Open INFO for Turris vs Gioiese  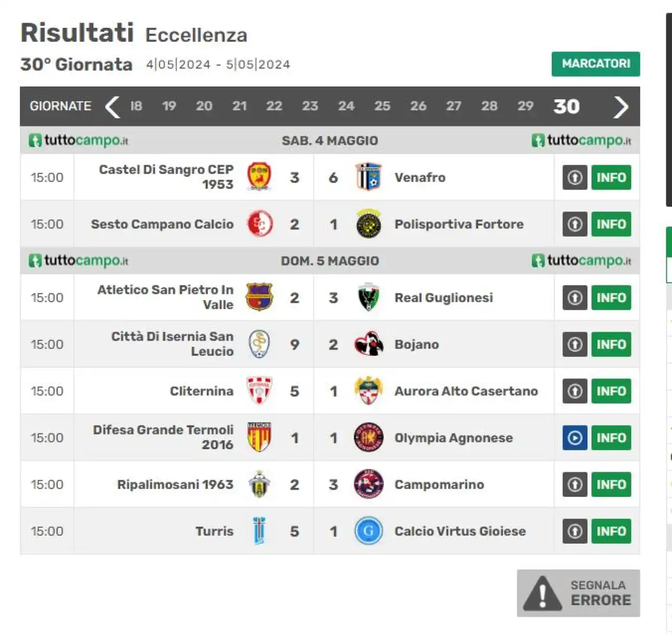(x=611, y=531)
